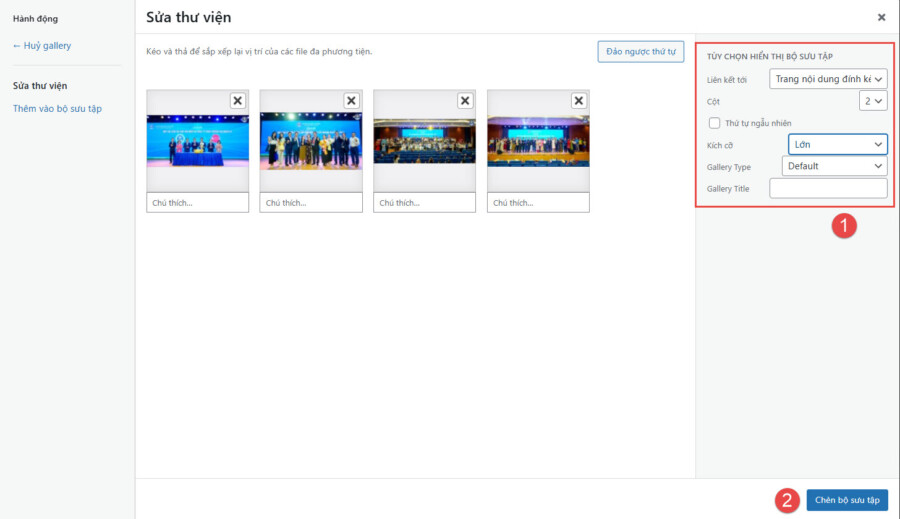
Task: Remove the third gallery image with its X icon
Action: 465,100
